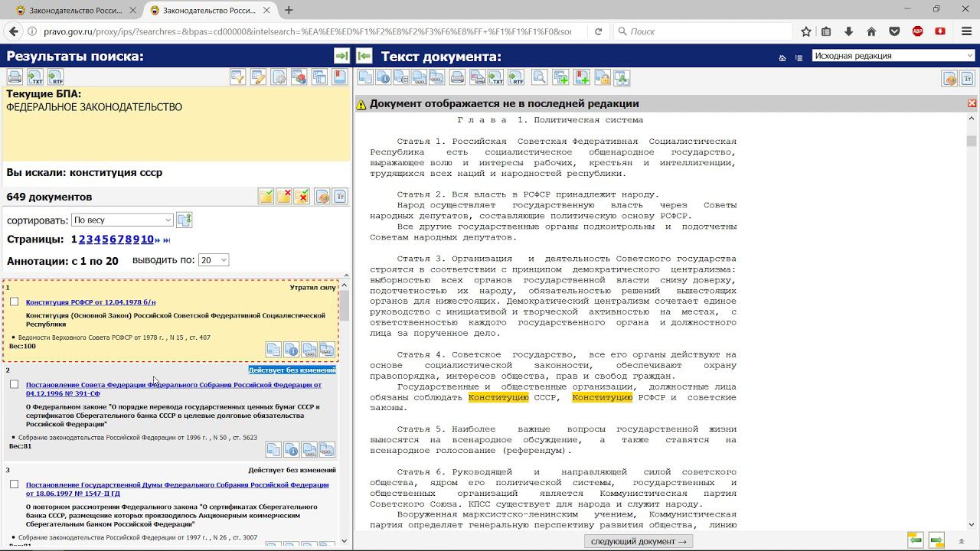Viewport: 980px width, 551px height.
Task: Open Конституция РСФСР от 12.04.1978 link
Action: [x=90, y=302]
